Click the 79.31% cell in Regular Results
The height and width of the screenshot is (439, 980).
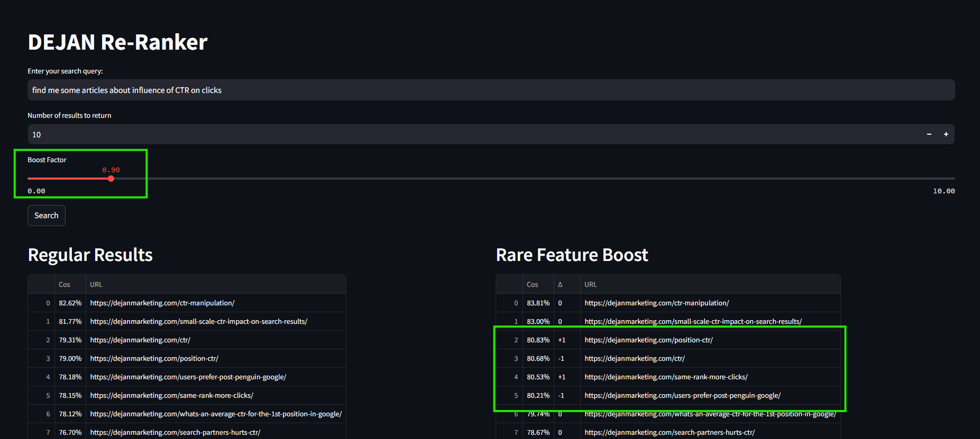pos(70,340)
